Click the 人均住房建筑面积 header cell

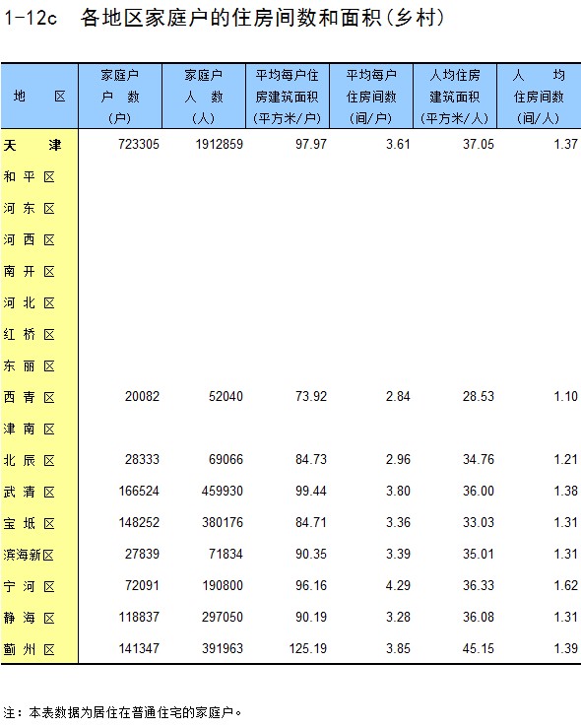(x=455, y=97)
